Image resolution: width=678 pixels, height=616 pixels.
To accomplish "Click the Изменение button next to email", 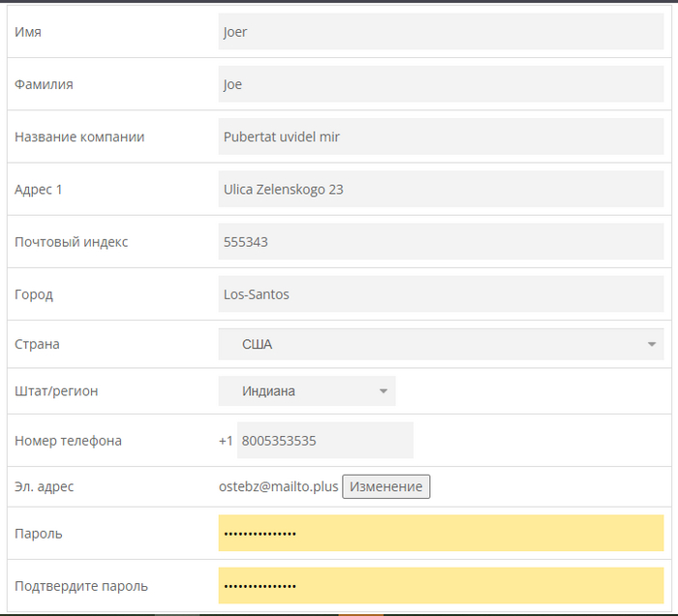I will coord(386,487).
